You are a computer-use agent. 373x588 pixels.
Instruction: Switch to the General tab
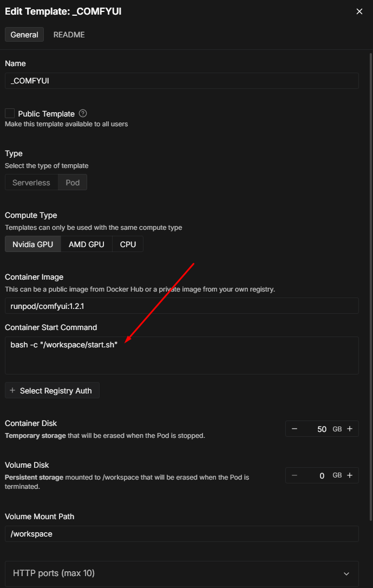coord(24,35)
